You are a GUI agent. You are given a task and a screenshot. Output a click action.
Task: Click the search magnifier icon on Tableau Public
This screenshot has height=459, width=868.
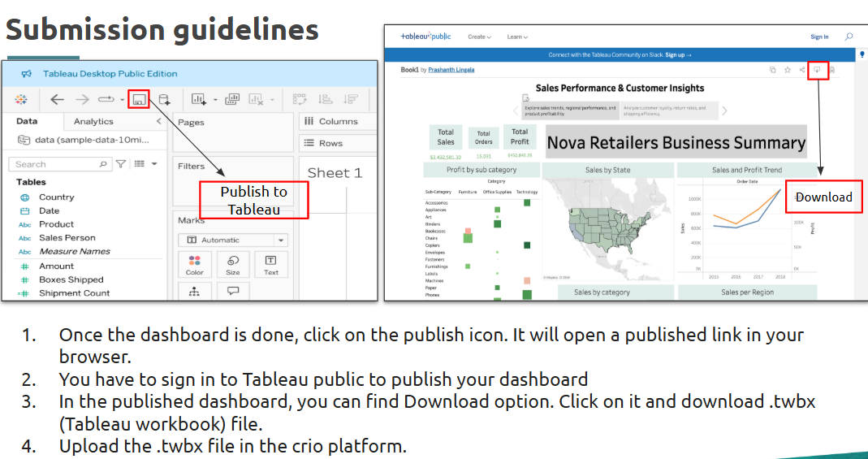point(849,37)
